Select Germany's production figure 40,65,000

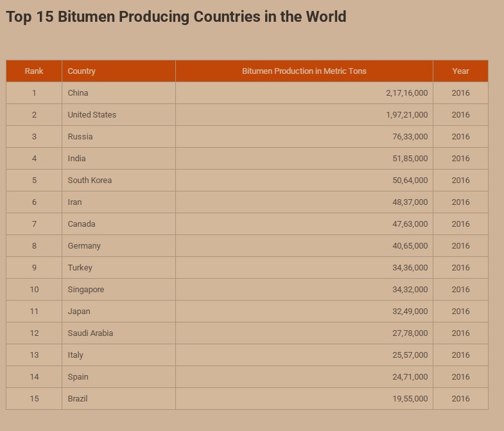pyautogui.click(x=410, y=246)
